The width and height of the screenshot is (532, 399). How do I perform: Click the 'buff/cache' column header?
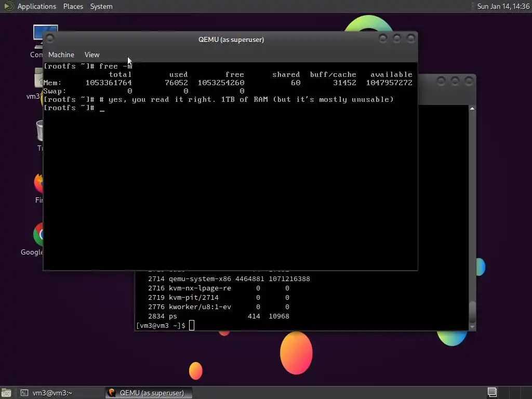333,75
